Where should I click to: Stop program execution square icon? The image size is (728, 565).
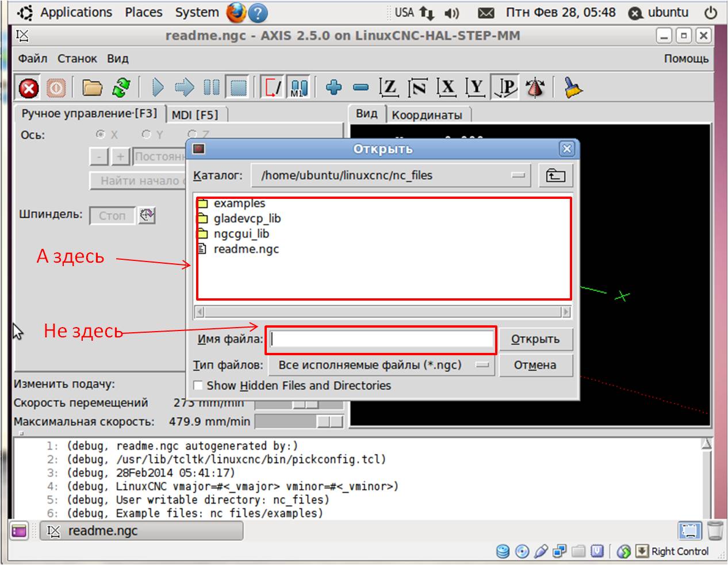pos(238,88)
